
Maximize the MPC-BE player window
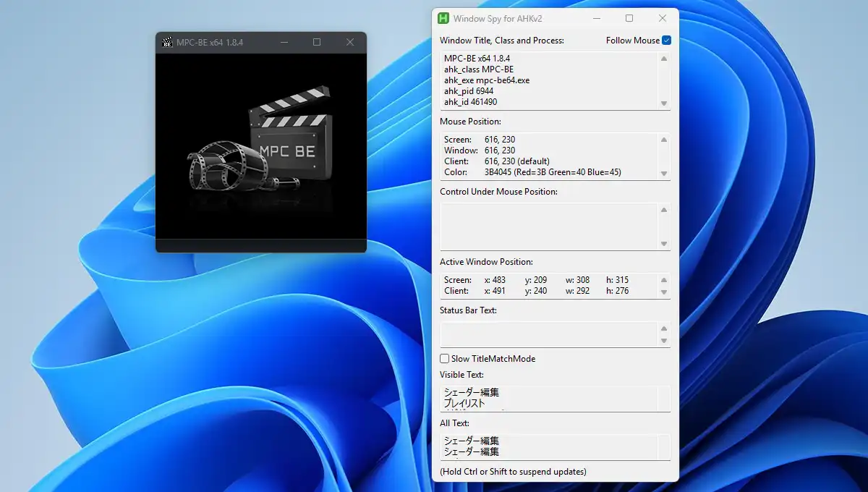317,43
